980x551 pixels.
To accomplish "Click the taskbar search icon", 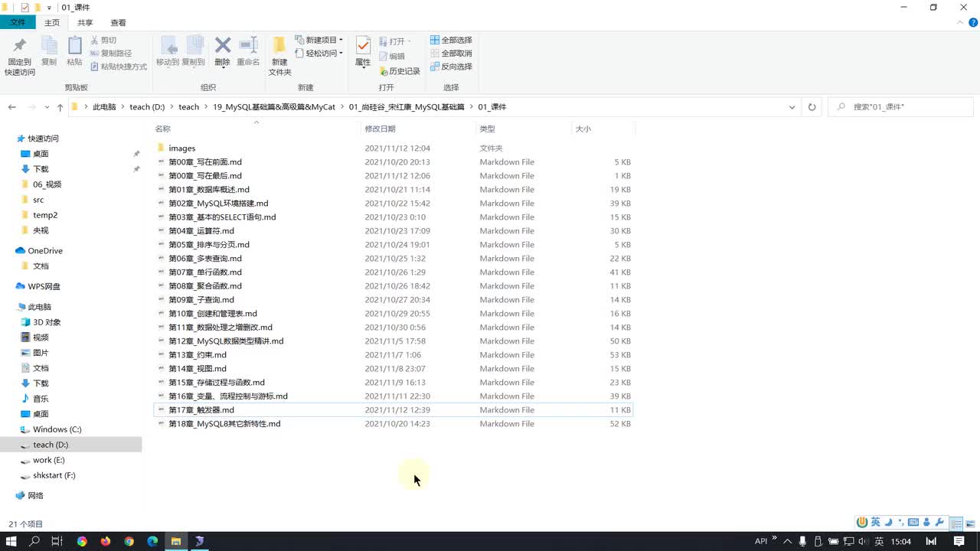I will pyautogui.click(x=34, y=541).
